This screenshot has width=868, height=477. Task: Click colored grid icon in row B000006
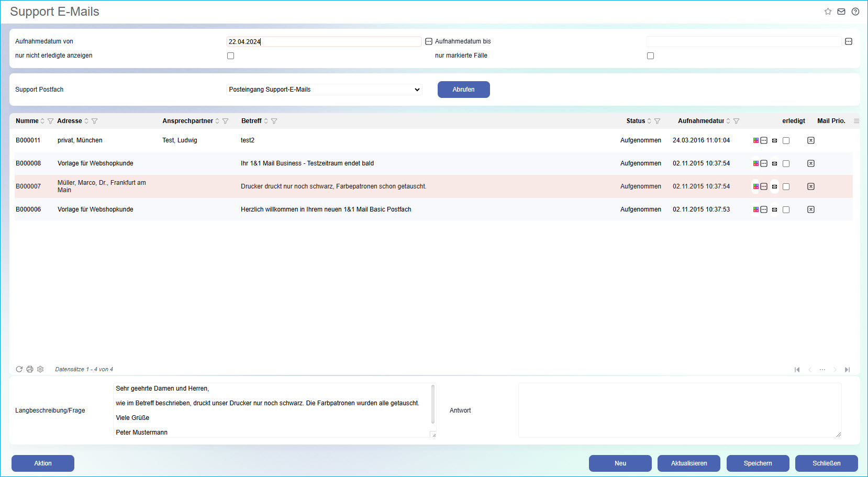coord(756,209)
